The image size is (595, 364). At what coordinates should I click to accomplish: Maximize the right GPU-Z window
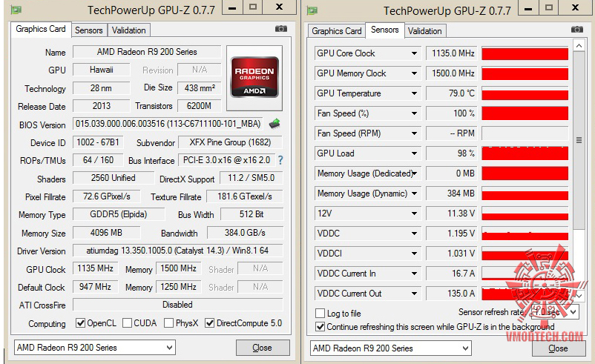pos(549,7)
